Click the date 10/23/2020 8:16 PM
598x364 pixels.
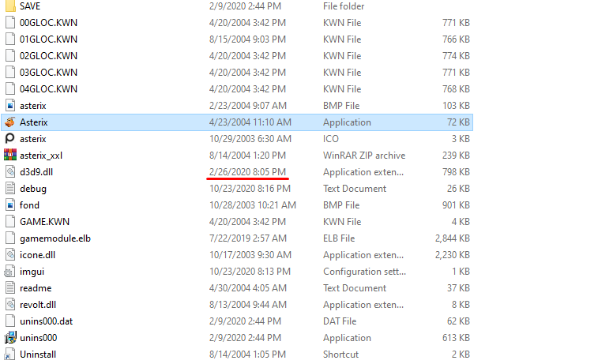coord(250,189)
